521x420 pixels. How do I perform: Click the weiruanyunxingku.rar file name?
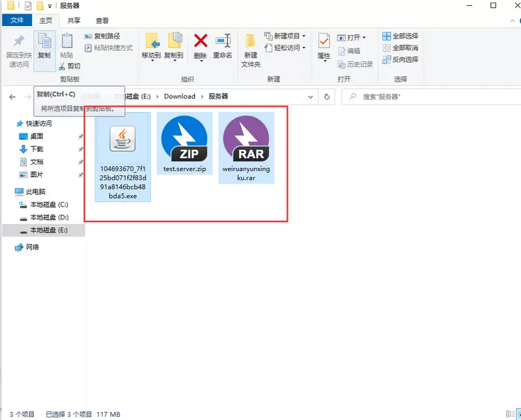[x=246, y=173]
